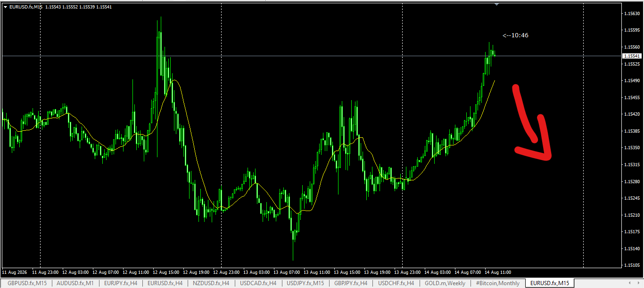644x288 pixels.
Task: Click the chart title OHLC text EURUSD.fx,M15
Action: (61, 7)
